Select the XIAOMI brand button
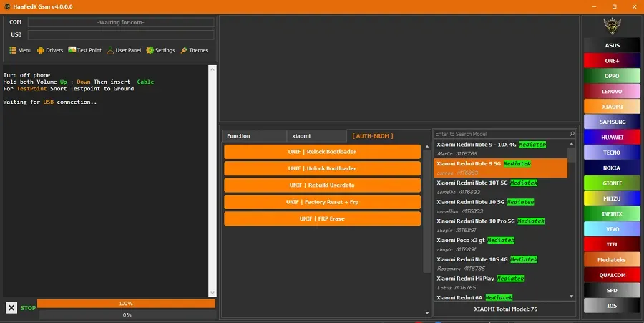The image size is (644, 323). [612, 107]
